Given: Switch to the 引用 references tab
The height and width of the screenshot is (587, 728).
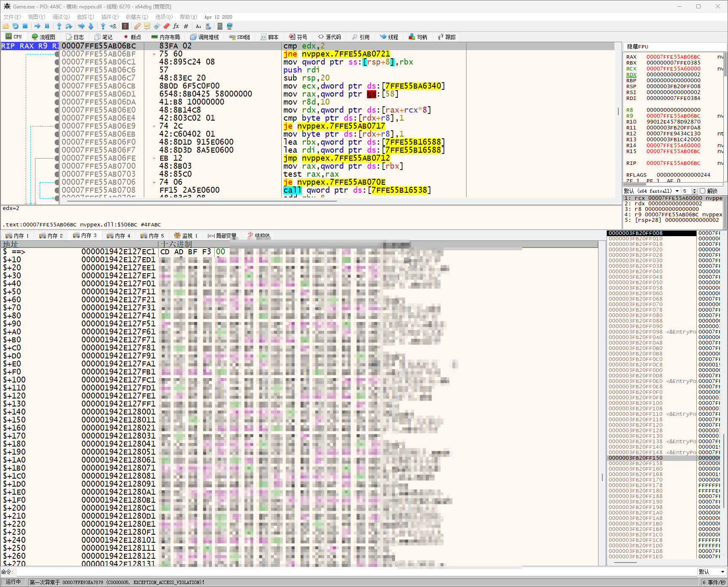Looking at the screenshot, I should click(x=361, y=37).
